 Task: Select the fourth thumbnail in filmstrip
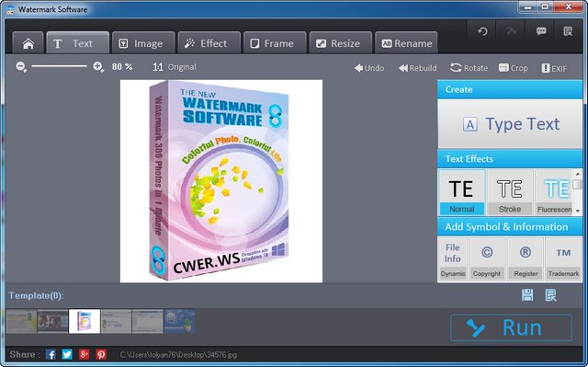tap(117, 321)
